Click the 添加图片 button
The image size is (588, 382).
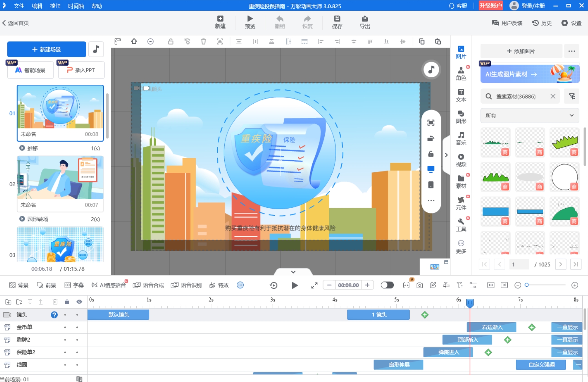click(521, 51)
